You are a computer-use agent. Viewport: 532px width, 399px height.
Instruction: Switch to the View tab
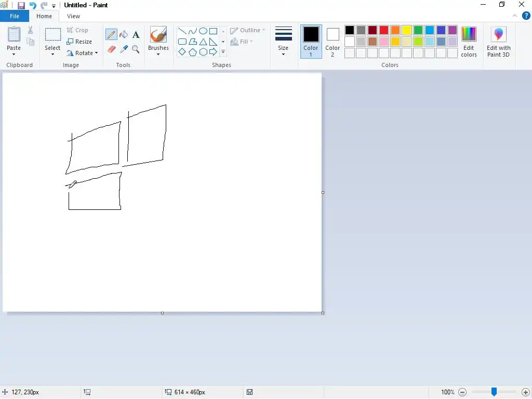73,16
